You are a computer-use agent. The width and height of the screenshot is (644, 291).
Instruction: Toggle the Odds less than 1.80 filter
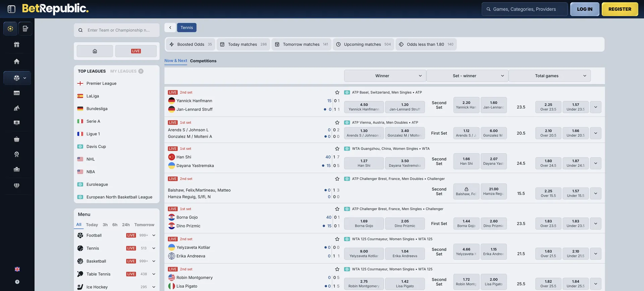pyautogui.click(x=426, y=44)
